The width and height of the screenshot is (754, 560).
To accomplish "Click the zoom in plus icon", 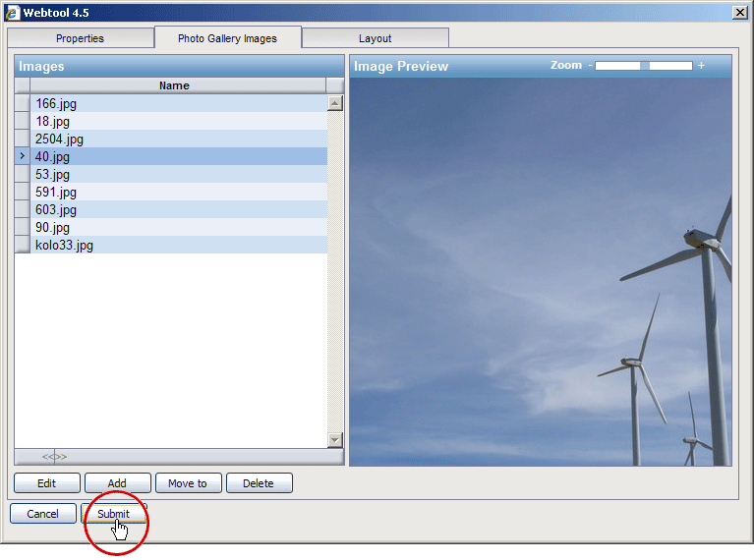I will click(701, 66).
